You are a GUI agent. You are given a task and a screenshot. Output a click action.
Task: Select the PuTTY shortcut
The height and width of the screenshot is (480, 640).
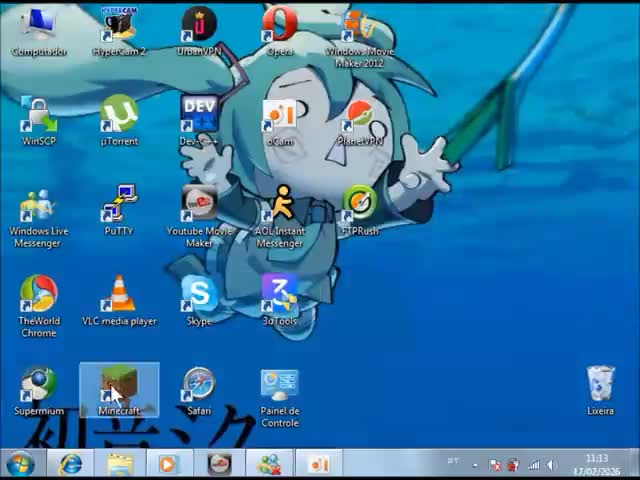(119, 206)
